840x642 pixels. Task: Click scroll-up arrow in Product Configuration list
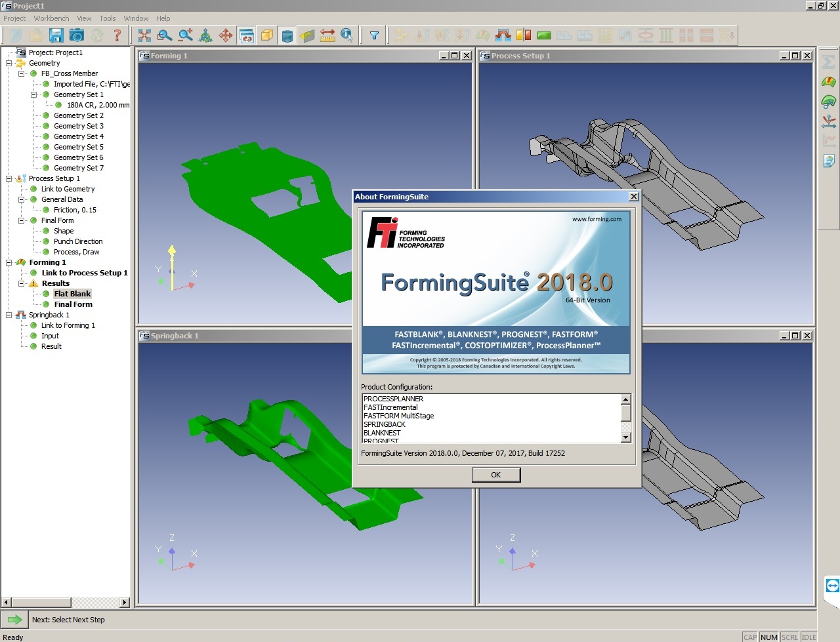(x=626, y=399)
